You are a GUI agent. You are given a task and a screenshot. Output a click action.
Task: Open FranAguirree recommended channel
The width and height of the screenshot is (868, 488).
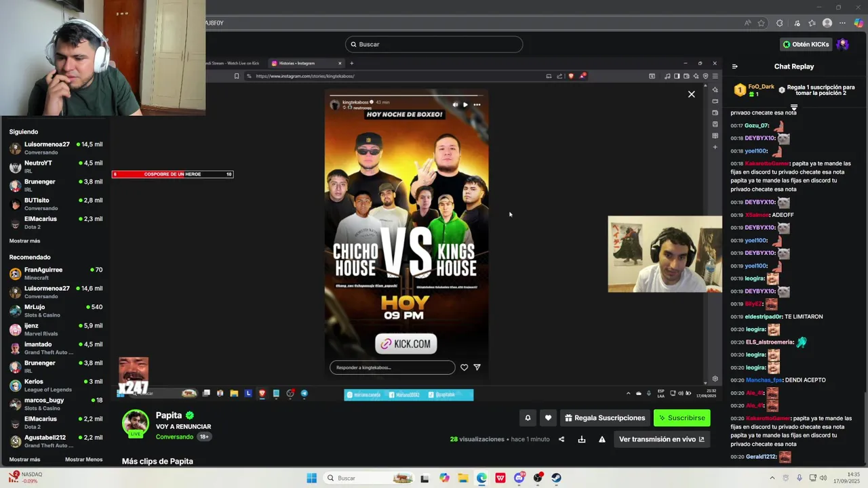pos(56,273)
